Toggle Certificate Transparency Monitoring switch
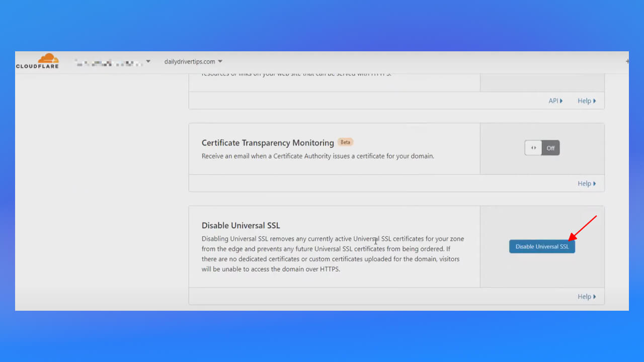The height and width of the screenshot is (362, 644). click(542, 148)
